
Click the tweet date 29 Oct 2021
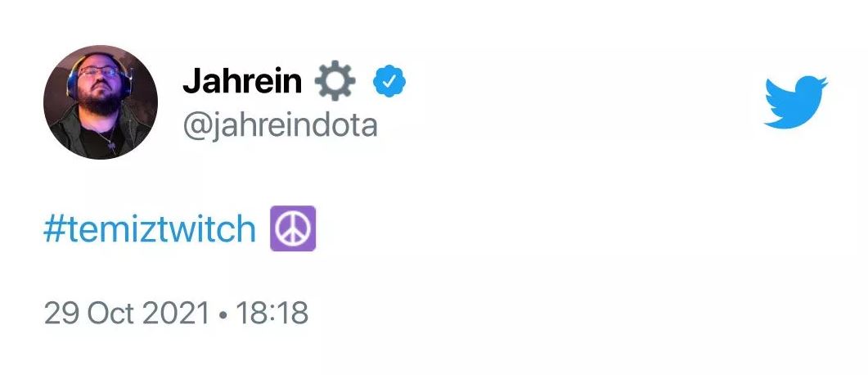coord(127,313)
